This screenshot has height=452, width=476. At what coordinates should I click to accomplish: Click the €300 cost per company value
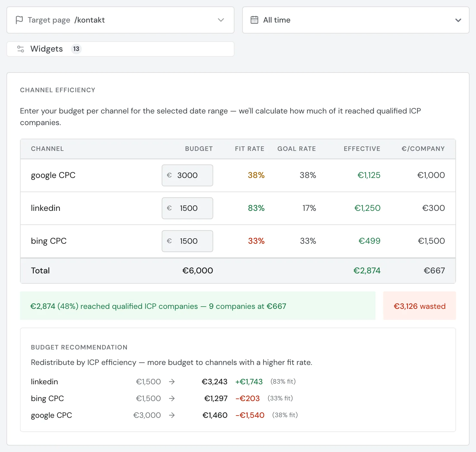(x=434, y=208)
